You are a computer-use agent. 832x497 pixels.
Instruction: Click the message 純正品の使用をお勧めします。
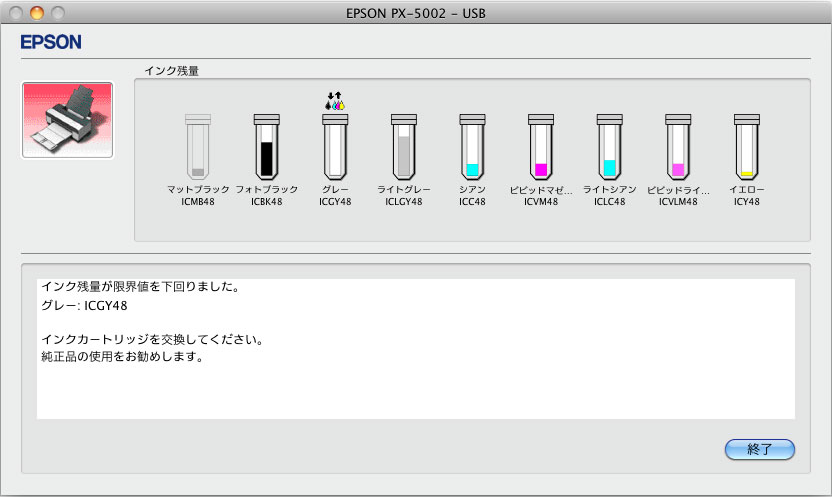coord(123,357)
